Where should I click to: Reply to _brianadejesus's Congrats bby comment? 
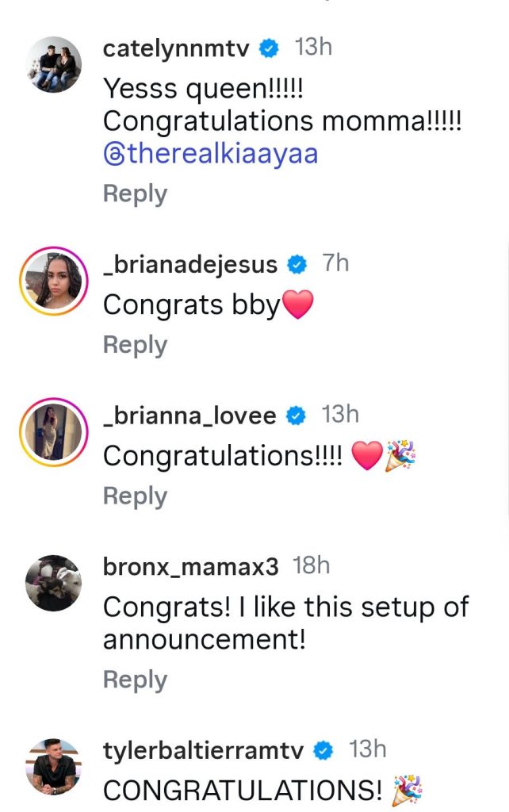(135, 345)
